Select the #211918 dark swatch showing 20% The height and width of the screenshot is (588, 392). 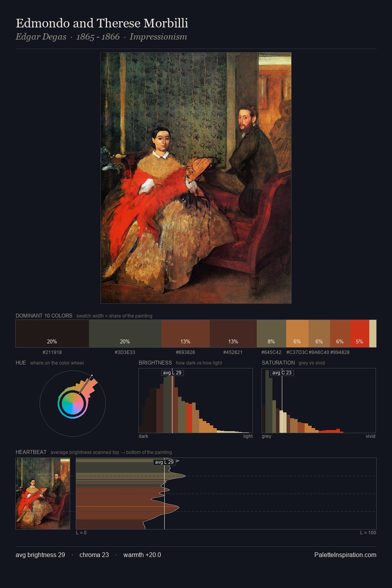pos(52,334)
